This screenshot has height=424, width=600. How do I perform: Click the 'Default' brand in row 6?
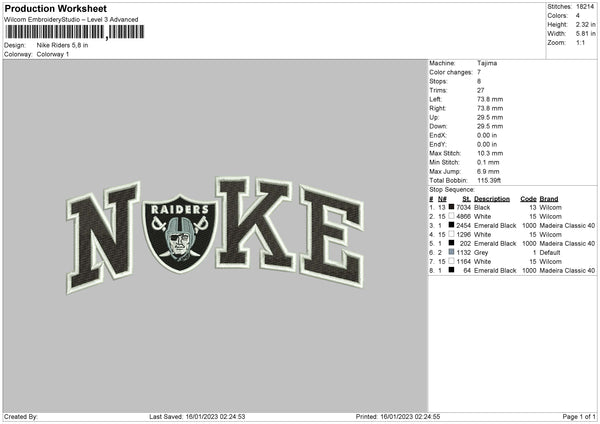pos(550,253)
